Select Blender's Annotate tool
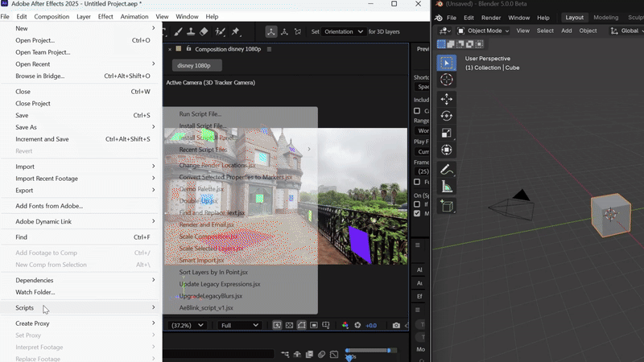Screen dimensions: 644x362 (447, 169)
